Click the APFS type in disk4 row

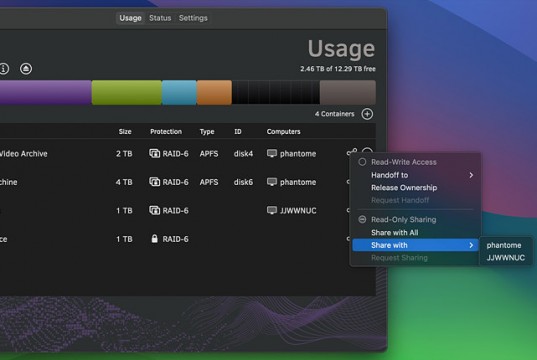coord(209,153)
